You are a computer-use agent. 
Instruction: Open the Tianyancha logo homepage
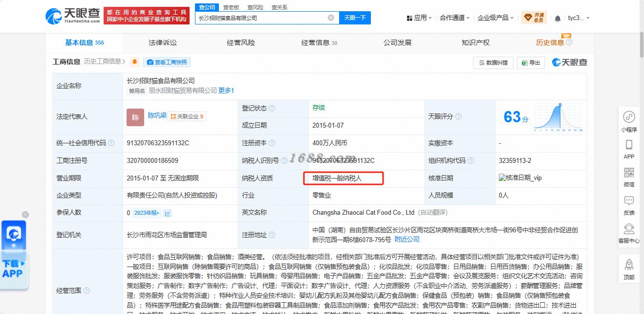pos(73,16)
